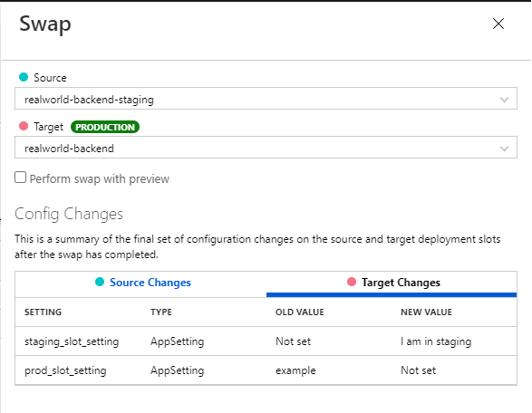Click the Perform swap with preview label

coord(99,178)
